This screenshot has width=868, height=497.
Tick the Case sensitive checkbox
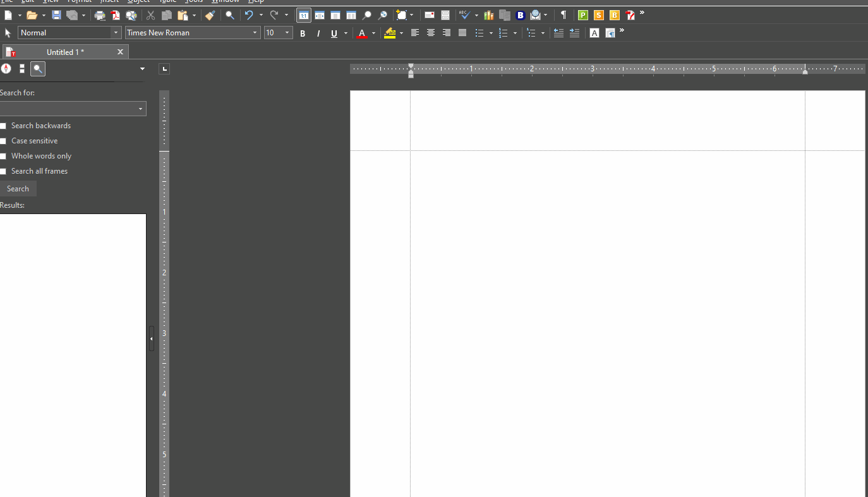3,141
